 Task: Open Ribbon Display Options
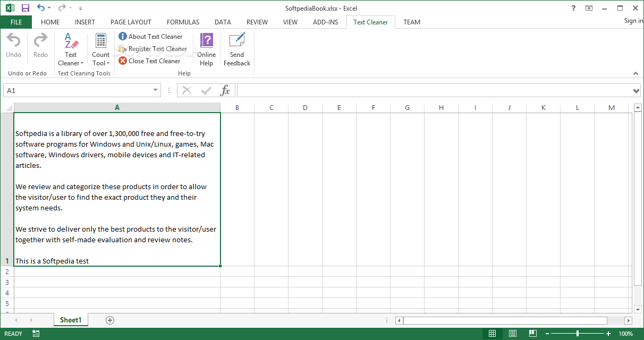point(589,8)
